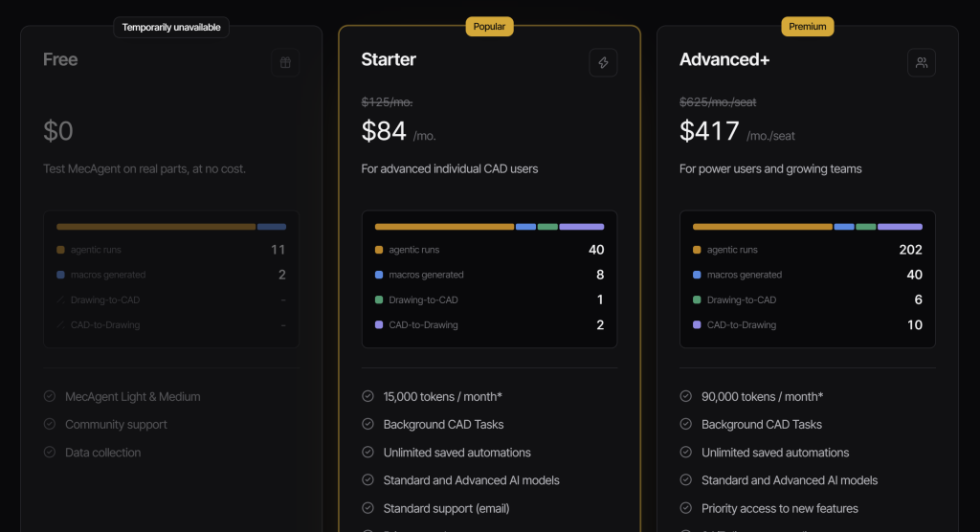Click the Advanced+ macros generated value 40
Viewport: 980px width, 532px height.
pos(914,275)
